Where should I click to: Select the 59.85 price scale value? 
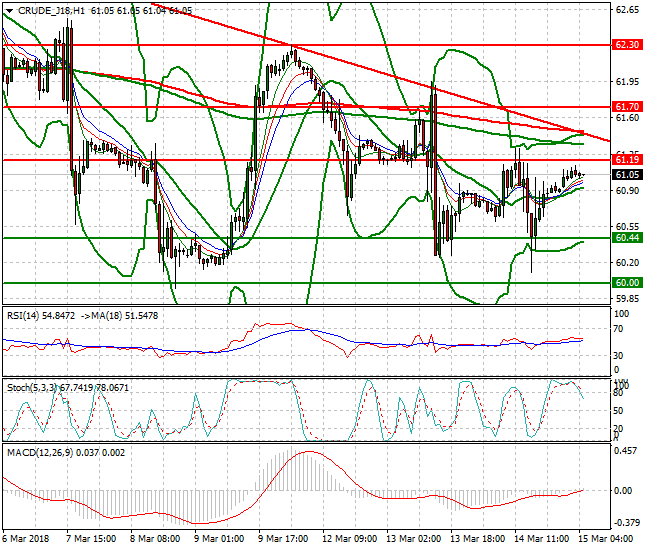tap(627, 299)
